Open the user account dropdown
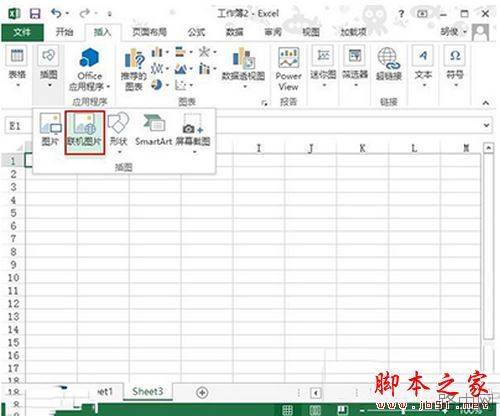 coord(454,32)
